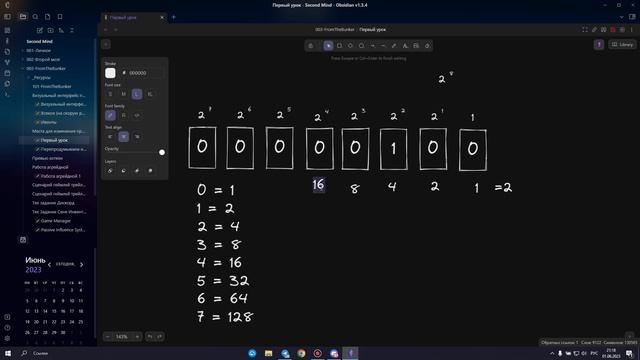Edit the stroke hex color field
640x360 pixels.
[x=143, y=73]
